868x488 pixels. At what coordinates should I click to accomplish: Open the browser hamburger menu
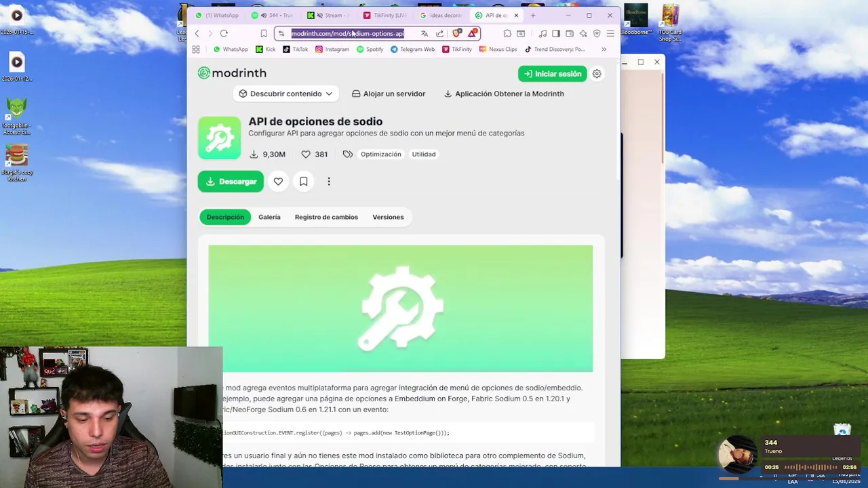click(x=610, y=33)
